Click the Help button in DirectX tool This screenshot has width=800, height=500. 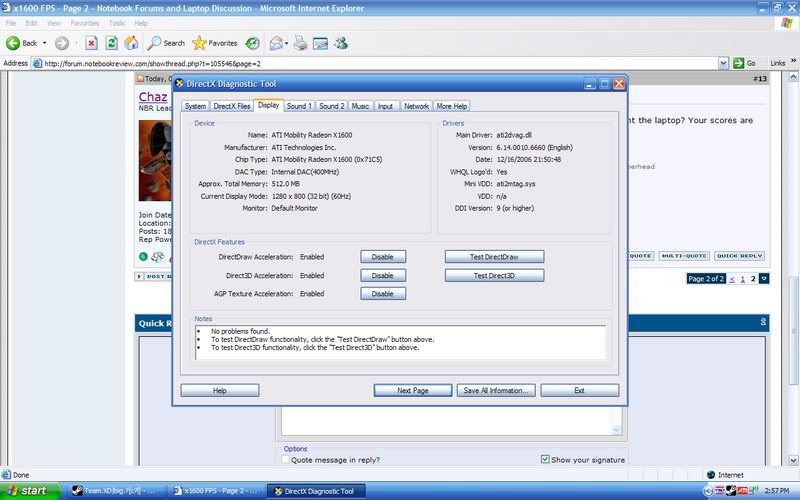[x=219, y=390]
